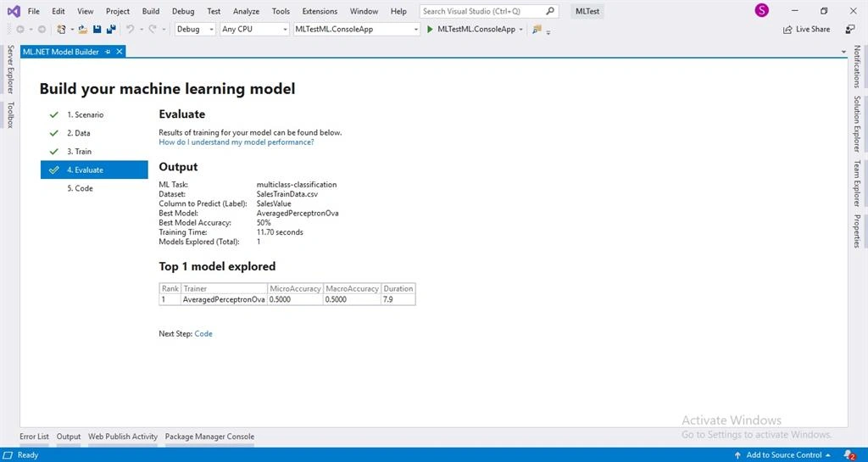Image resolution: width=868 pixels, height=462 pixels.
Task: Open the Team Explorer side tab
Action: coord(857,183)
